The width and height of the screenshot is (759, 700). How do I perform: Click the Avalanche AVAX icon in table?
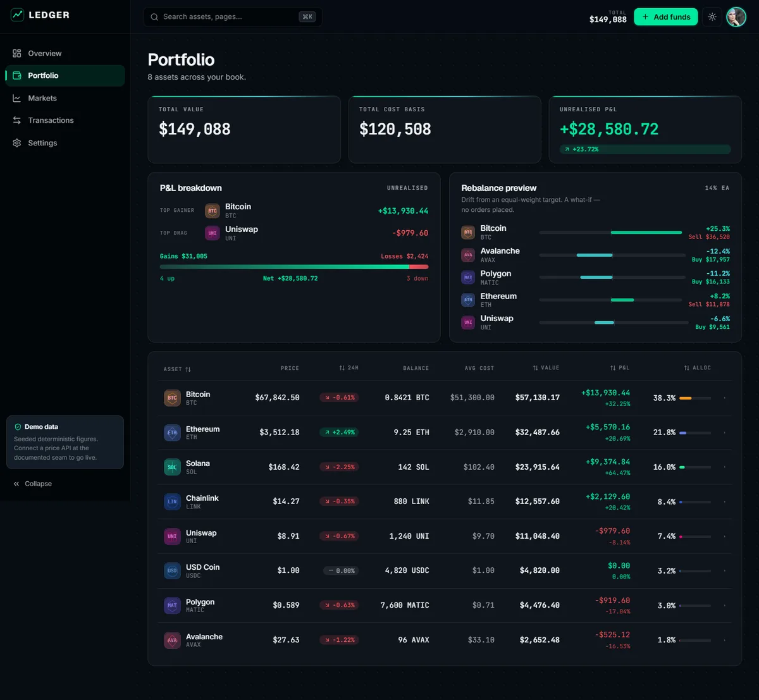pyautogui.click(x=172, y=640)
